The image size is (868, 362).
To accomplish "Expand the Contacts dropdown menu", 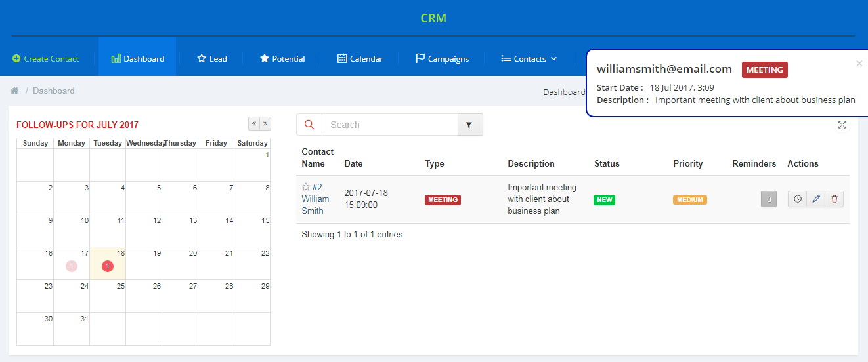I will (x=529, y=58).
